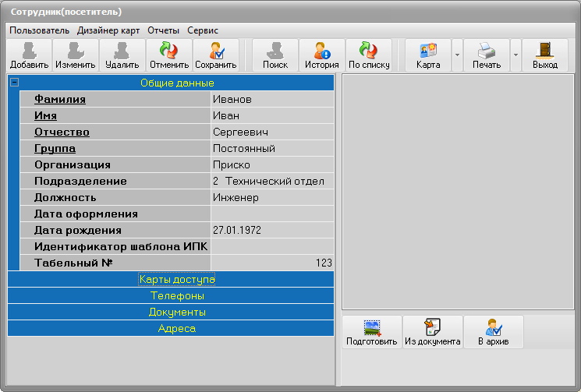The height and width of the screenshot is (392, 581).
Task: Click the Организация label
Action: [73, 164]
